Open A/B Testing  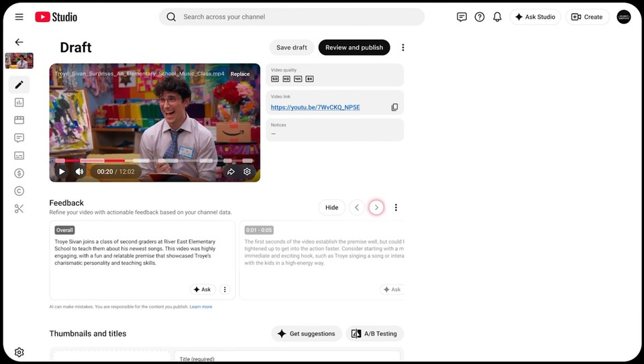374,334
